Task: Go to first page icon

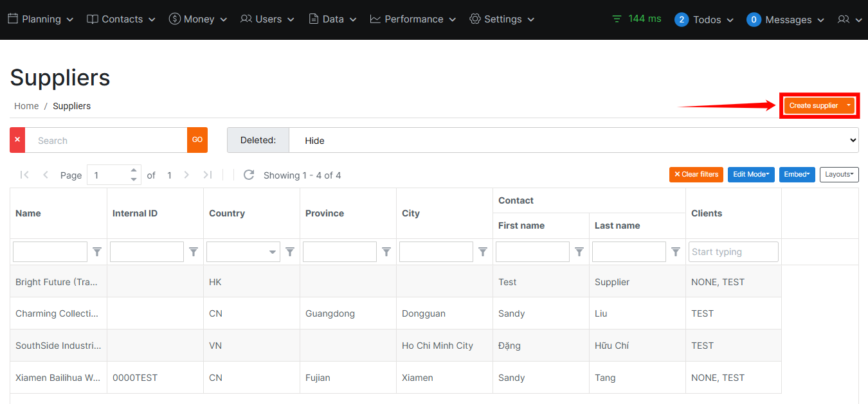Action: [x=24, y=175]
